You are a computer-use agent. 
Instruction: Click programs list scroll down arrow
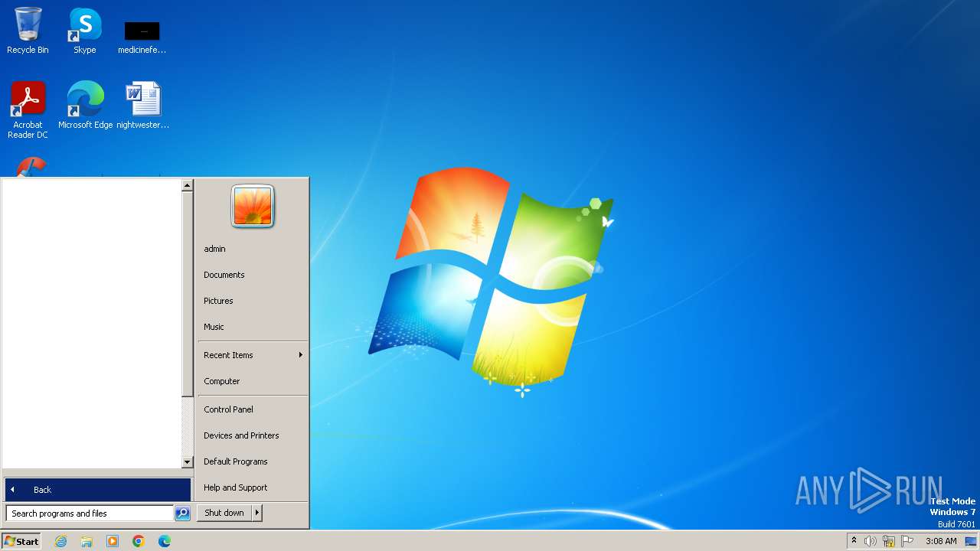coord(187,462)
